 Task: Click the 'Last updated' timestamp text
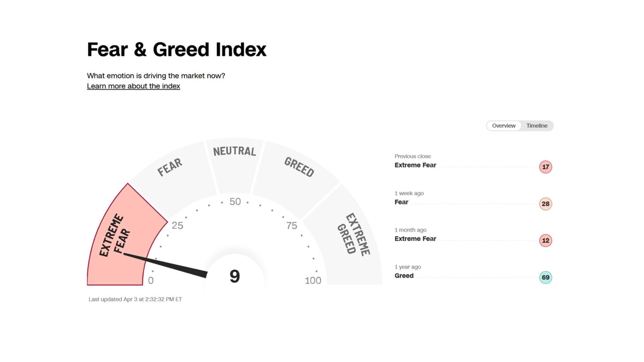[x=135, y=299]
